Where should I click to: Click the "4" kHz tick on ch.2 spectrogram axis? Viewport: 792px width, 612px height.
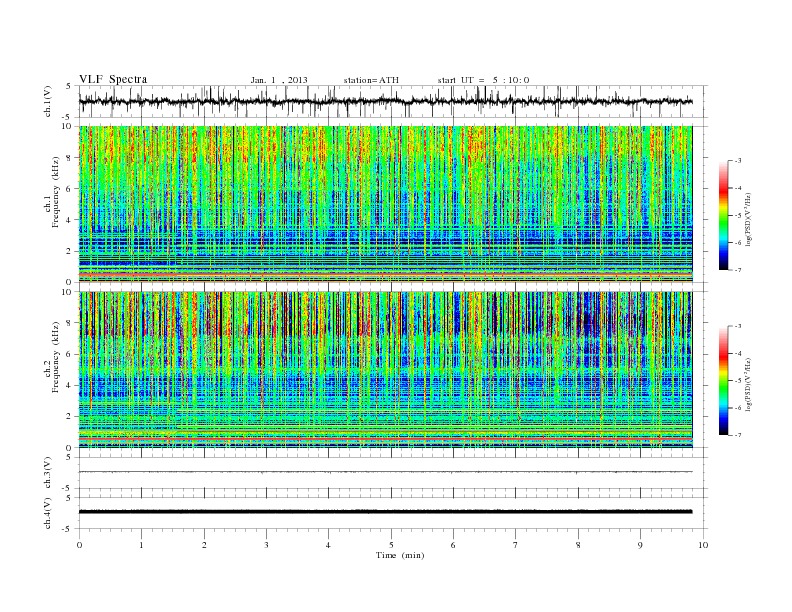[69, 385]
